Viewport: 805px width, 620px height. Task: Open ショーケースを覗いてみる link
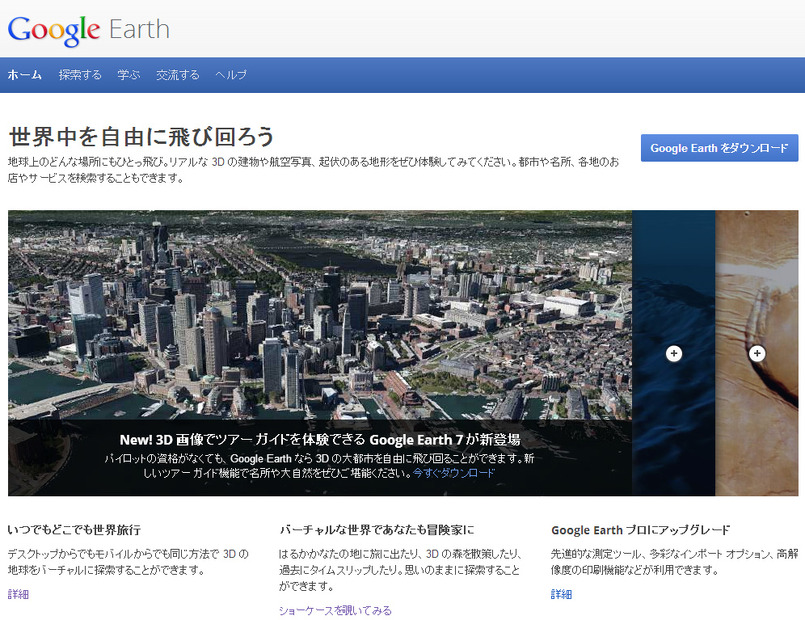coord(335,610)
